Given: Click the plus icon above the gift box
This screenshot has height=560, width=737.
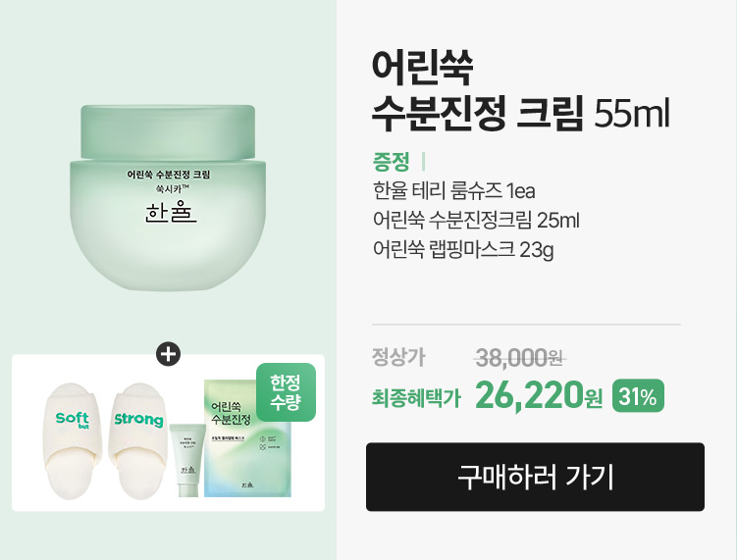Looking at the screenshot, I should (168, 354).
